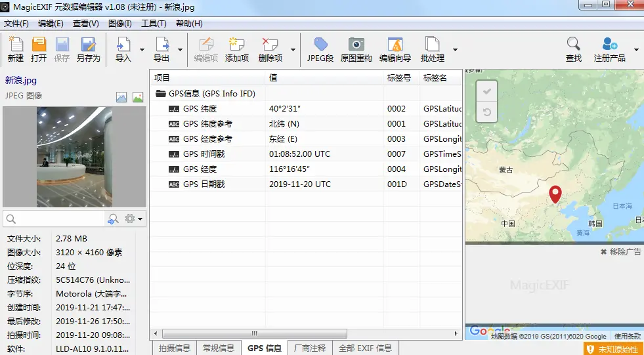Select the GPS 日期戳 row
The width and height of the screenshot is (644, 355).
[x=306, y=184]
